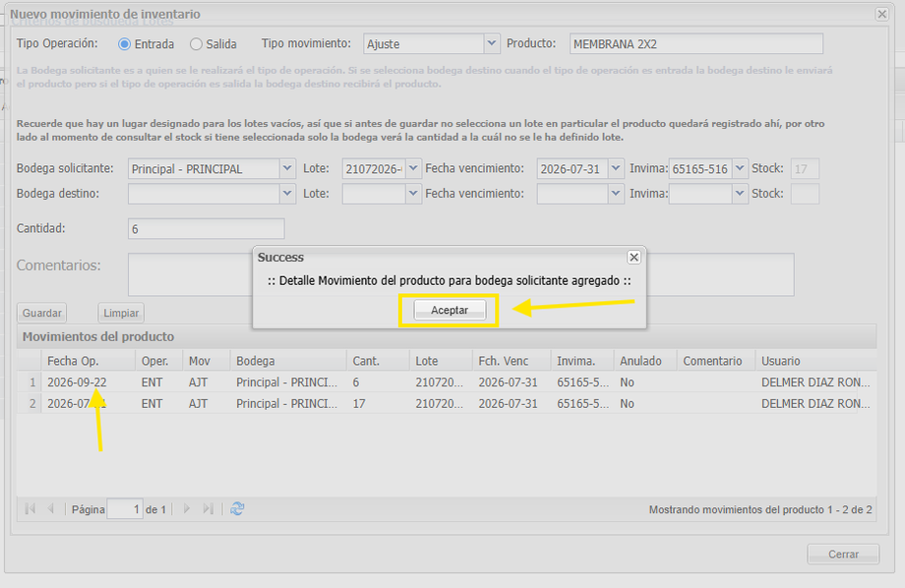Open the Lote dropdown for Bodega solicitante

coord(413,168)
